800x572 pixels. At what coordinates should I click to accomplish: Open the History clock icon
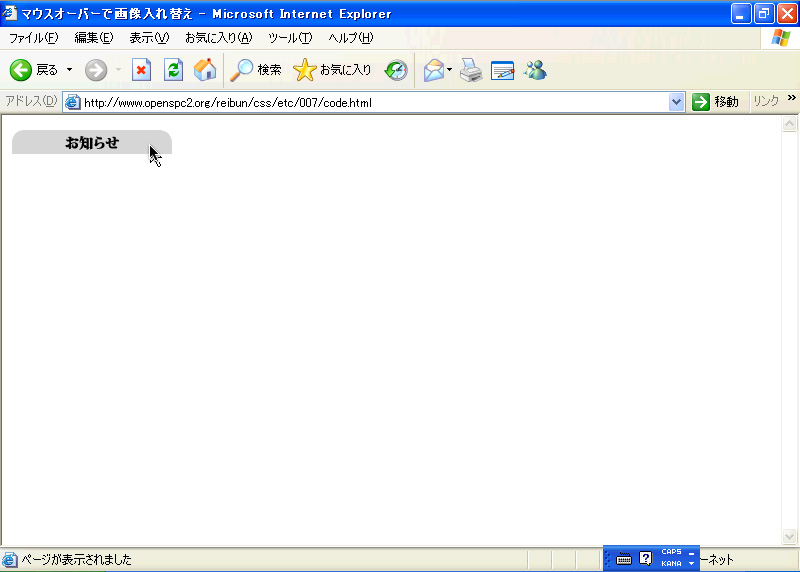coord(396,70)
